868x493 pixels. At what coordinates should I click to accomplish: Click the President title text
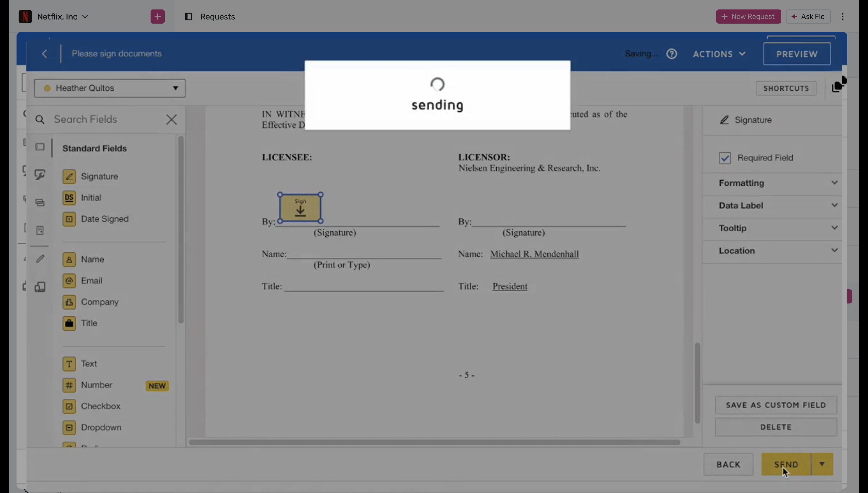coord(510,286)
